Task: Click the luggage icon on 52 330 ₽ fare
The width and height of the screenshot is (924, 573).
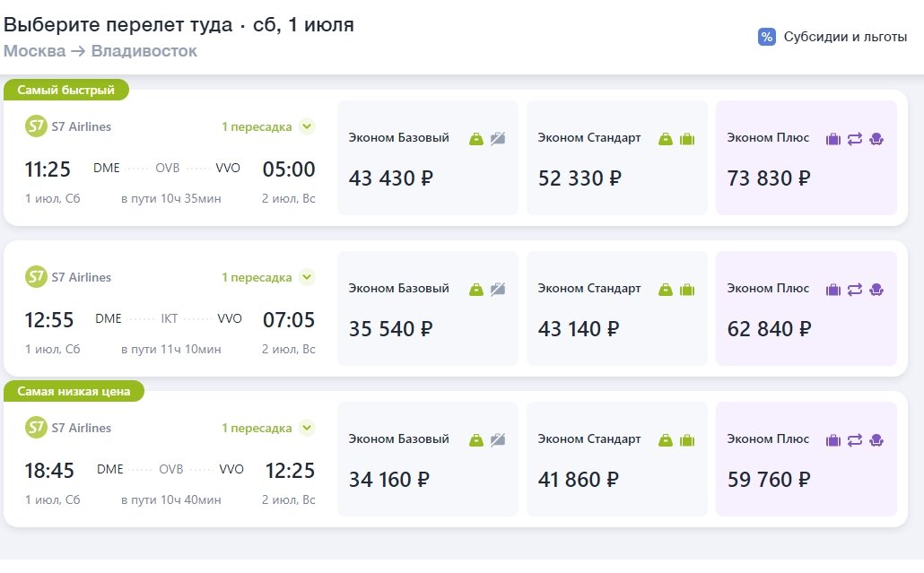Action: (687, 138)
